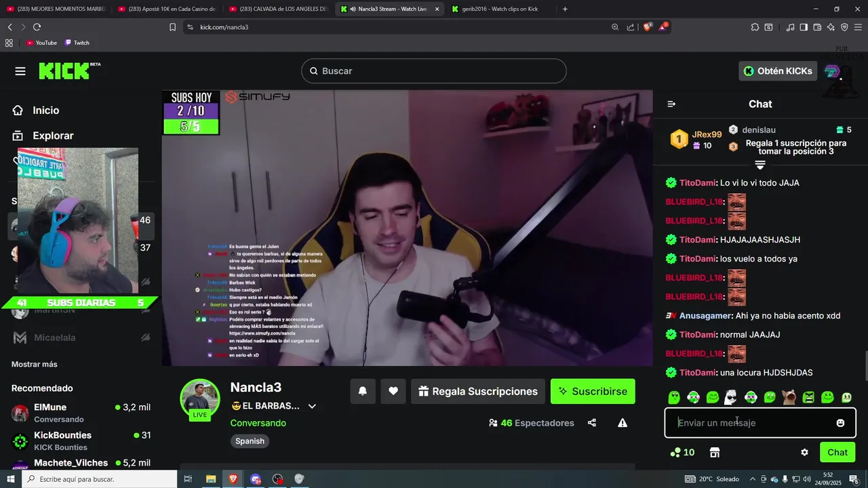Open Brave Wallet icon

click(817, 27)
